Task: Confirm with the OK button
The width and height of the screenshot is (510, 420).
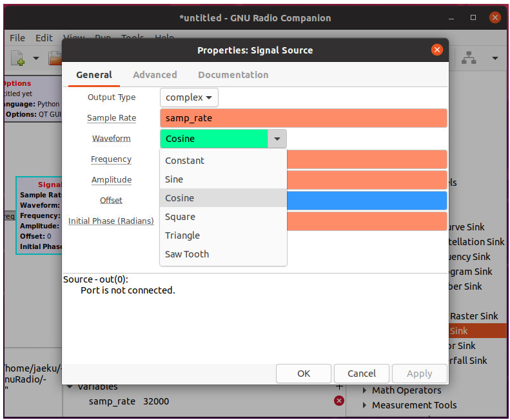Action: pos(304,374)
